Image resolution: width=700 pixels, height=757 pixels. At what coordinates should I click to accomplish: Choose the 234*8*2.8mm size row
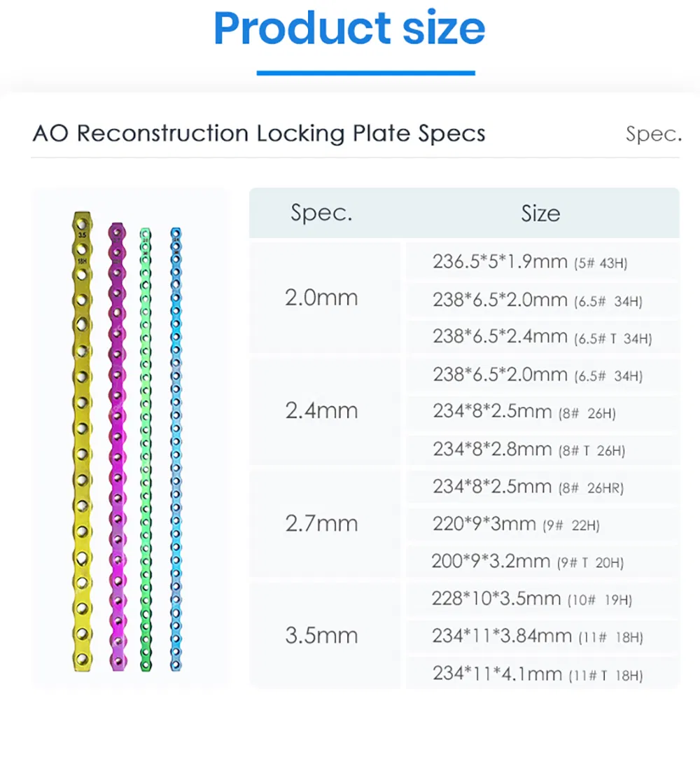(529, 450)
